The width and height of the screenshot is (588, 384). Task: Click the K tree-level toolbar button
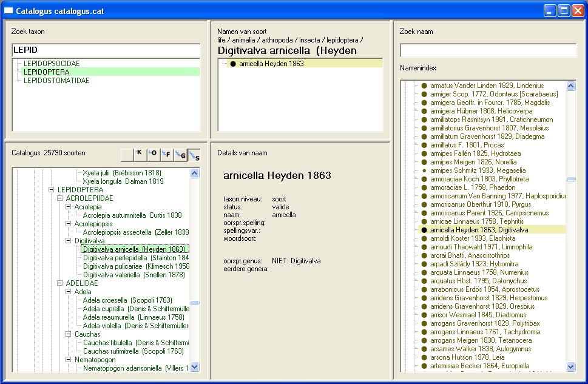140,155
